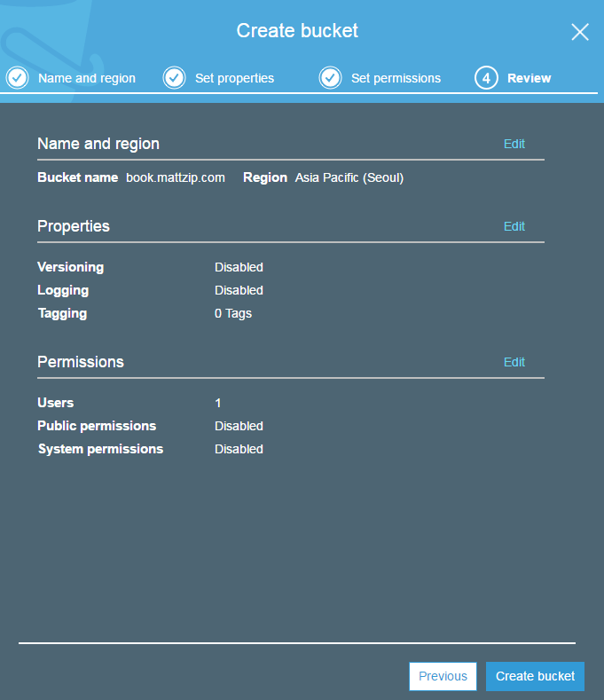This screenshot has height=700, width=604.
Task: Click the checkmark icon beside Set permissions
Action: (x=330, y=78)
